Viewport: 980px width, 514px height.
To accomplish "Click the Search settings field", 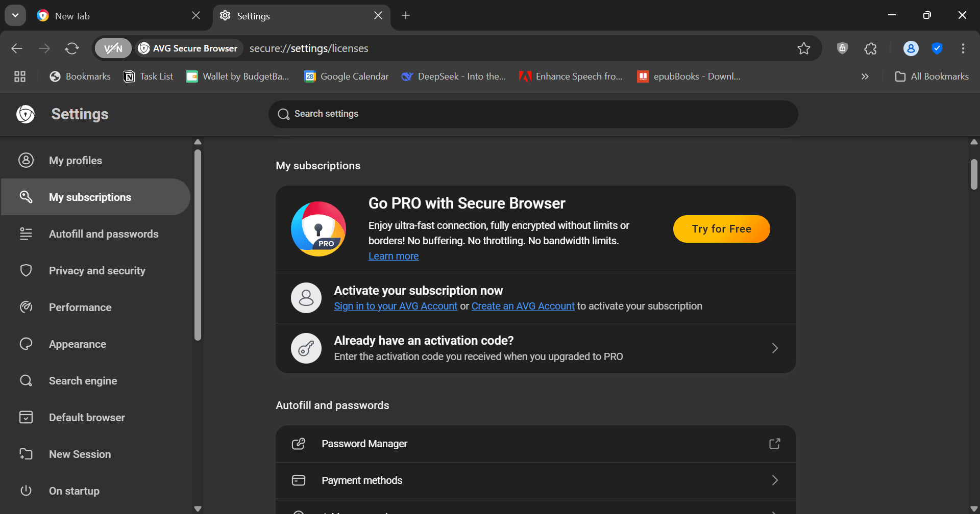I will tap(533, 114).
